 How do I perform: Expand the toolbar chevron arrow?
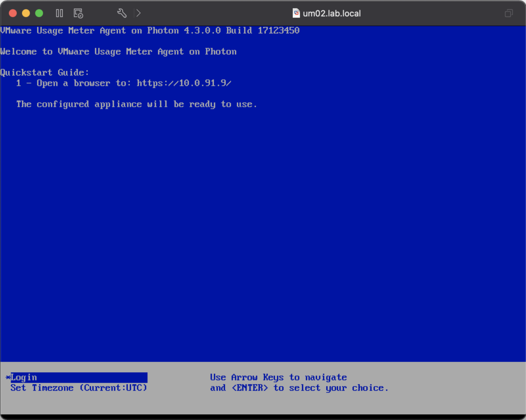138,13
